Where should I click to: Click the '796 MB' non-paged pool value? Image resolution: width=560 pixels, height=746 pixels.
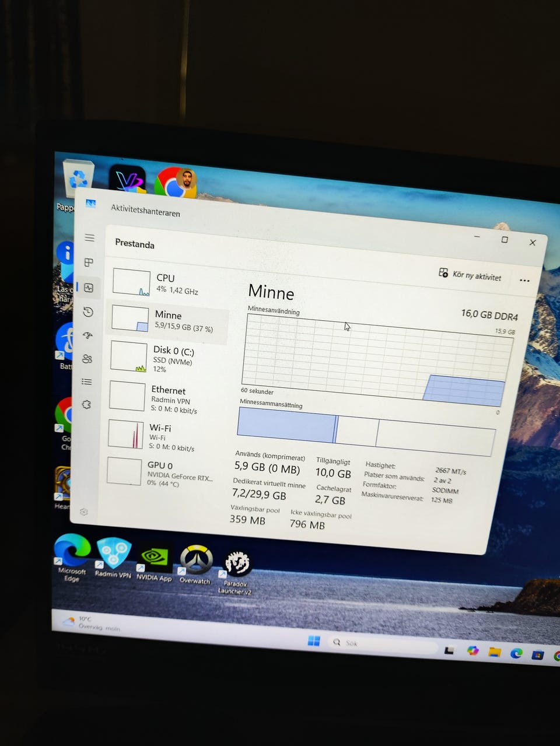pyautogui.click(x=307, y=524)
